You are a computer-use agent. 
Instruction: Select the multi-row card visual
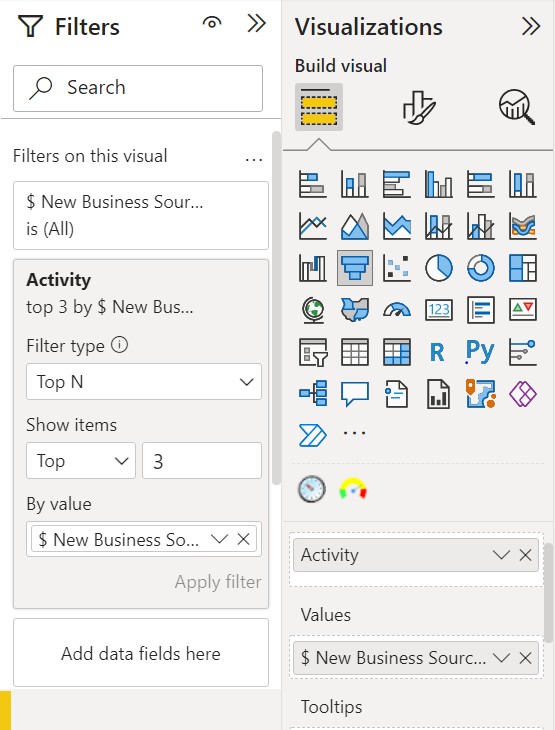point(481,310)
